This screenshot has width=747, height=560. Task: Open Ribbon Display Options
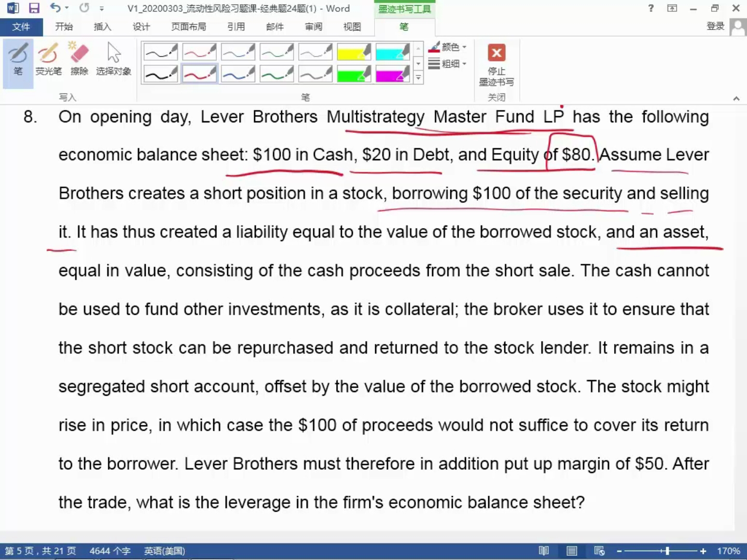point(672,8)
